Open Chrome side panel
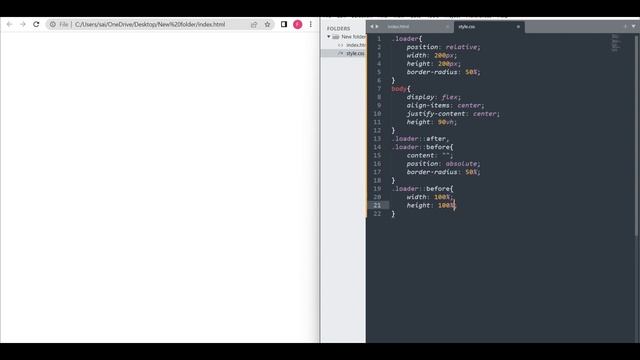The width and height of the screenshot is (640, 360). (x=284, y=24)
